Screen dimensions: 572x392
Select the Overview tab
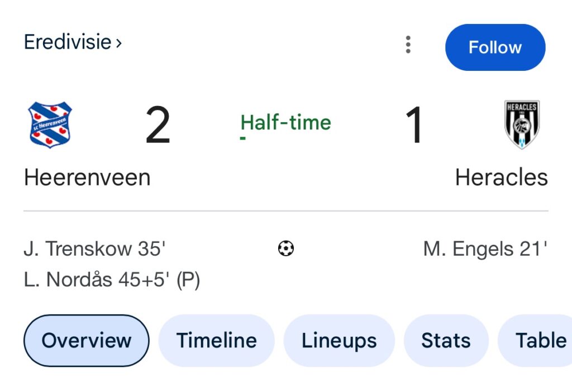[87, 340]
